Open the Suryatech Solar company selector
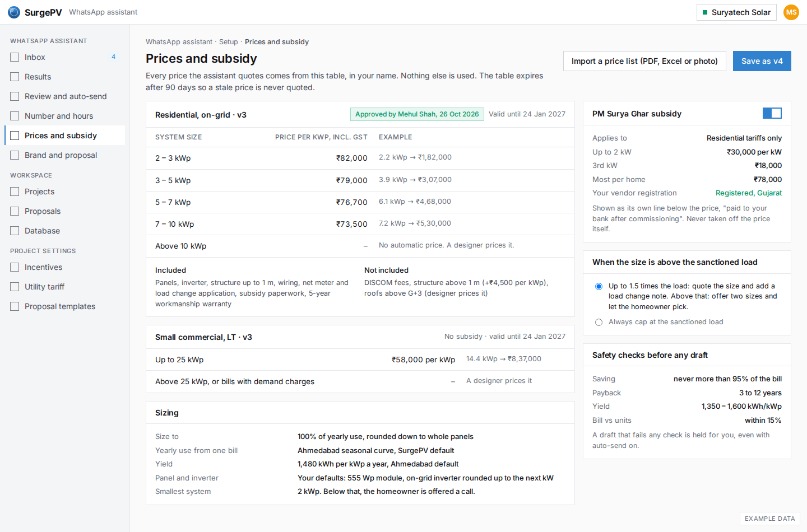 736,12
